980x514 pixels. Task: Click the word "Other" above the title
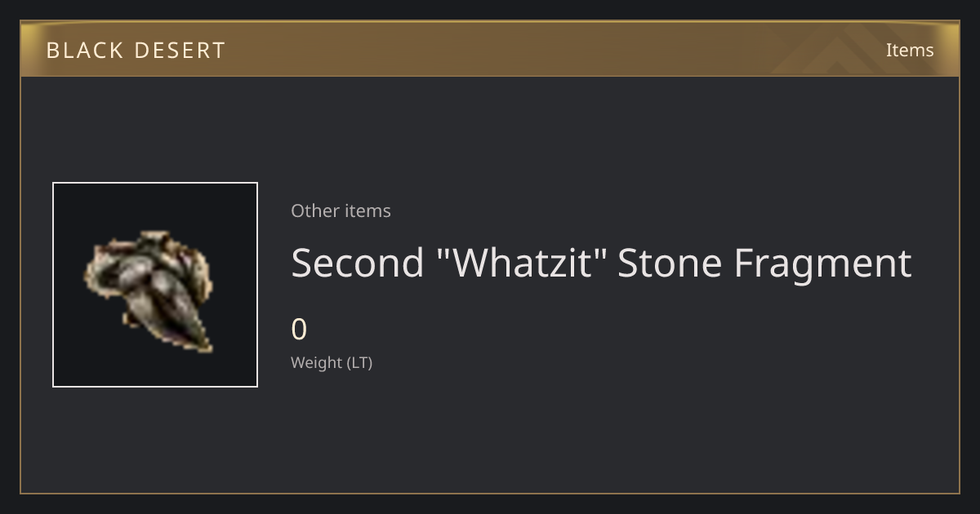[314, 210]
